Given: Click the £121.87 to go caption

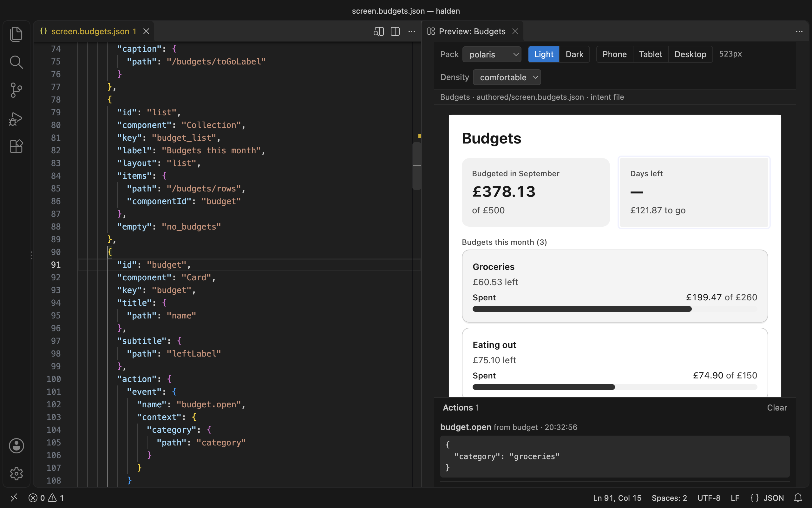Looking at the screenshot, I should click(658, 210).
